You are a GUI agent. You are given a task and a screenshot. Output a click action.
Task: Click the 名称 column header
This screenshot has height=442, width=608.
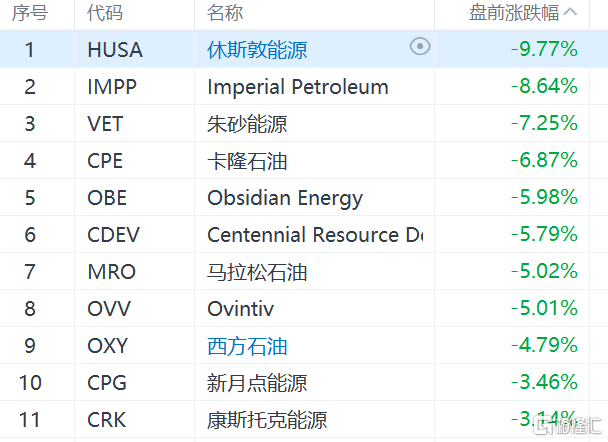pyautogui.click(x=225, y=13)
